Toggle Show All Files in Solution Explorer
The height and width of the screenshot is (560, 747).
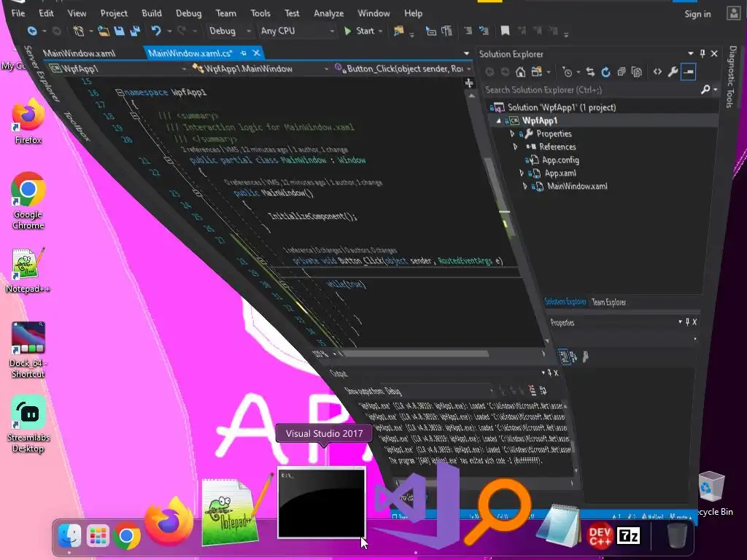pos(636,72)
